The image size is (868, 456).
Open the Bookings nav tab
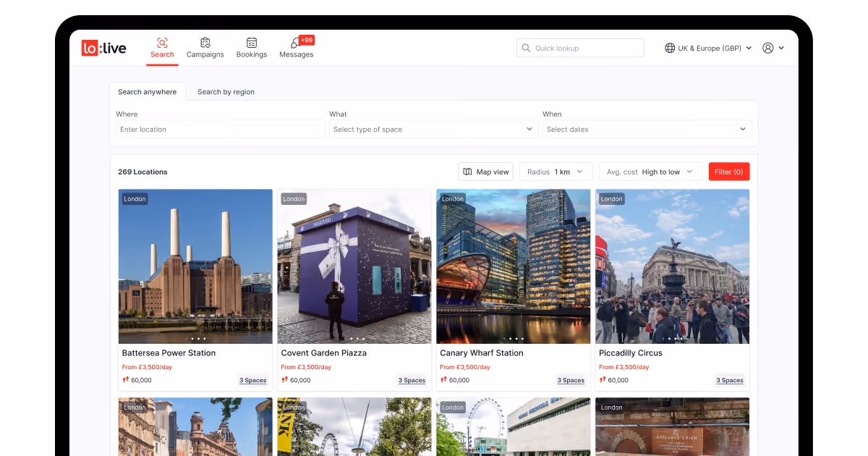point(252,48)
